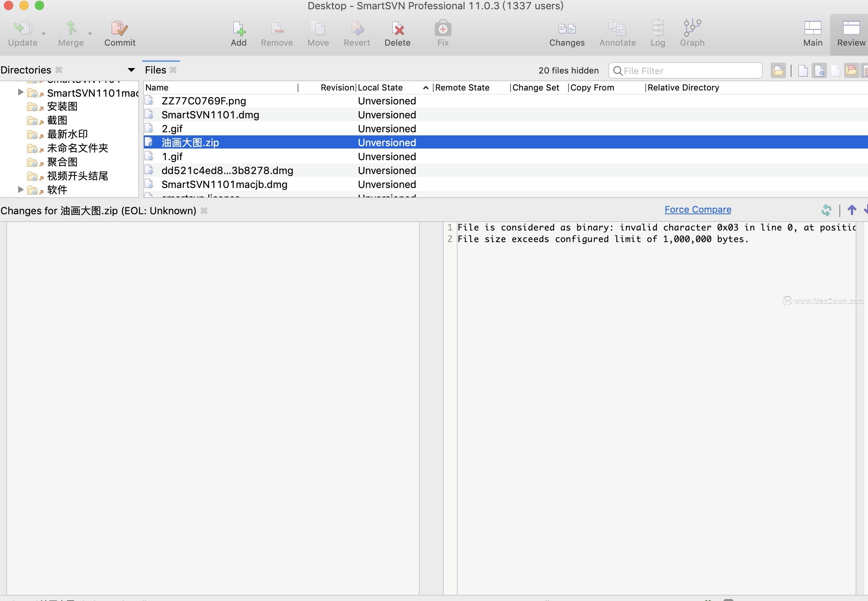
Task: Toggle unversioned files filter button
Action: coord(819,71)
